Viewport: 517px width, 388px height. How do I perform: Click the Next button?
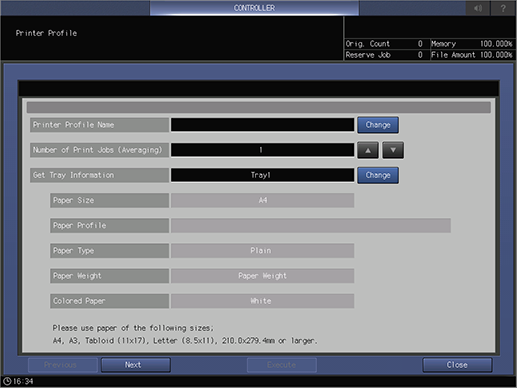click(x=136, y=365)
